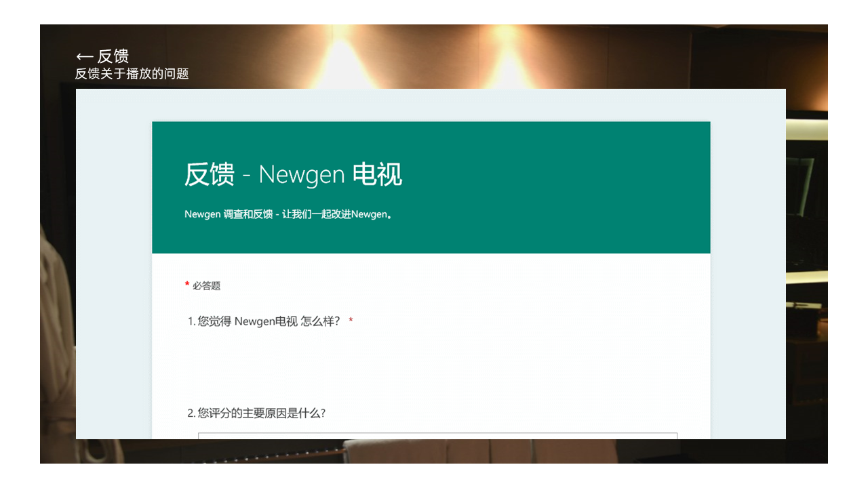Select the form title 反馈 - Newgen 电视
868x488 pixels.
[293, 175]
